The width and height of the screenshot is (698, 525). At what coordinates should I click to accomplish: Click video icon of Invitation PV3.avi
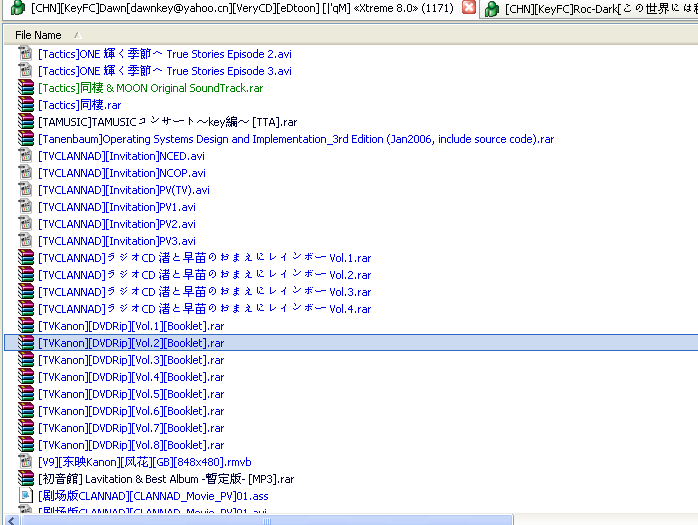pos(26,241)
